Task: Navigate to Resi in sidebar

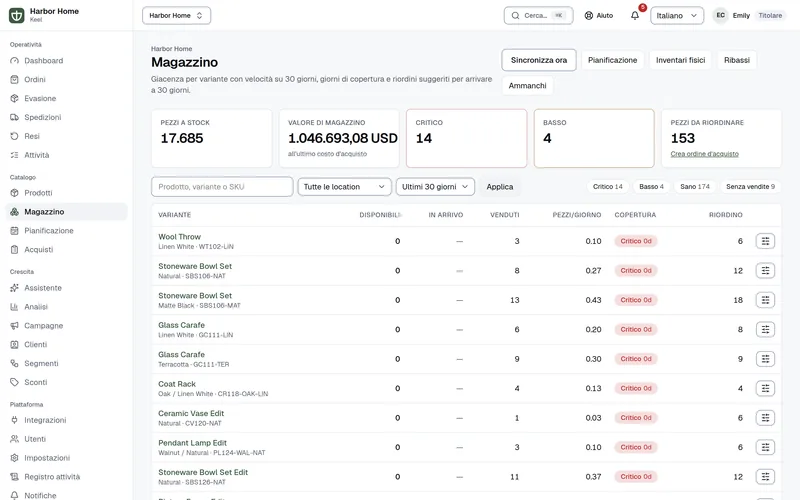Action: [66, 136]
